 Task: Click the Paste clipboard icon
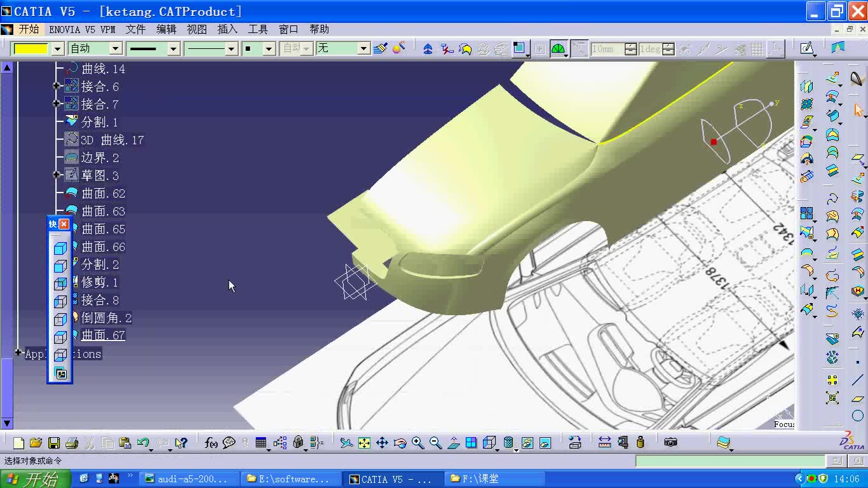[x=125, y=443]
